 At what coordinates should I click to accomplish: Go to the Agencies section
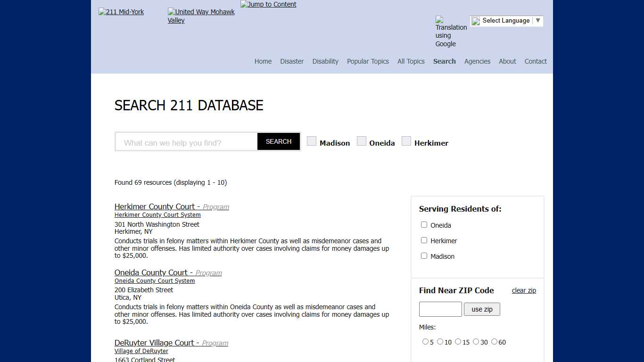tap(477, 61)
